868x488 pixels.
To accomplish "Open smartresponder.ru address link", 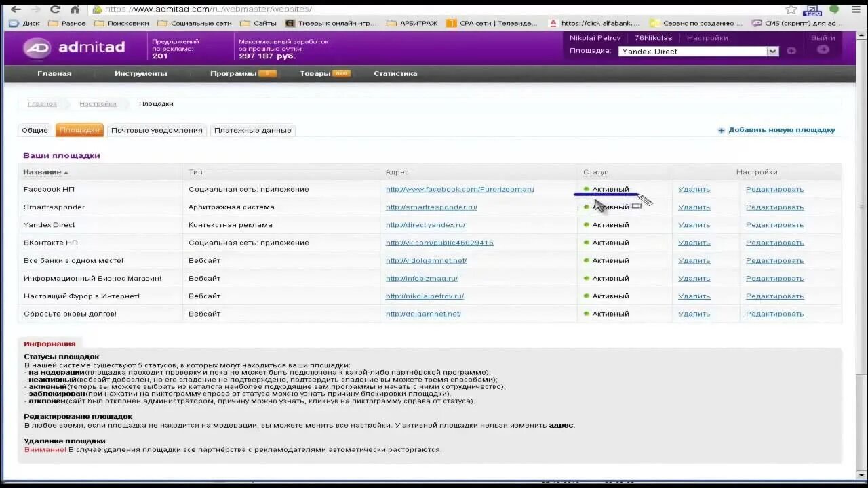I will (x=431, y=207).
